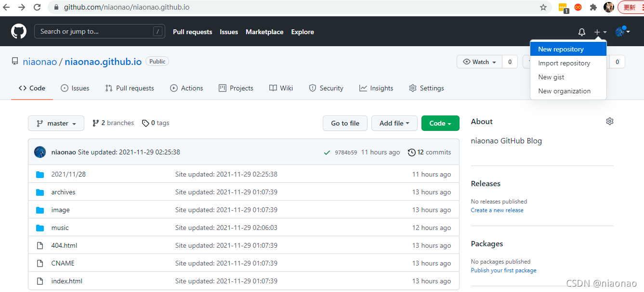Expand the master branch selector

[x=56, y=123]
